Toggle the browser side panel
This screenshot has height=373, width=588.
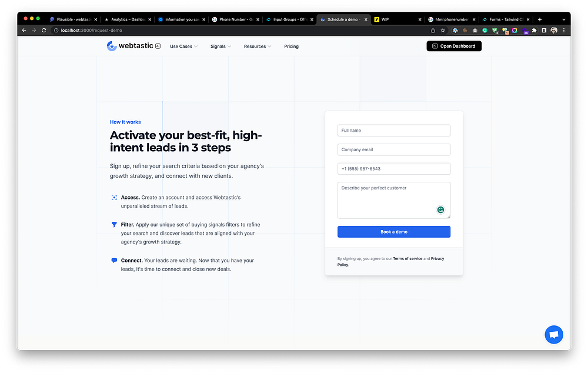coord(544,31)
